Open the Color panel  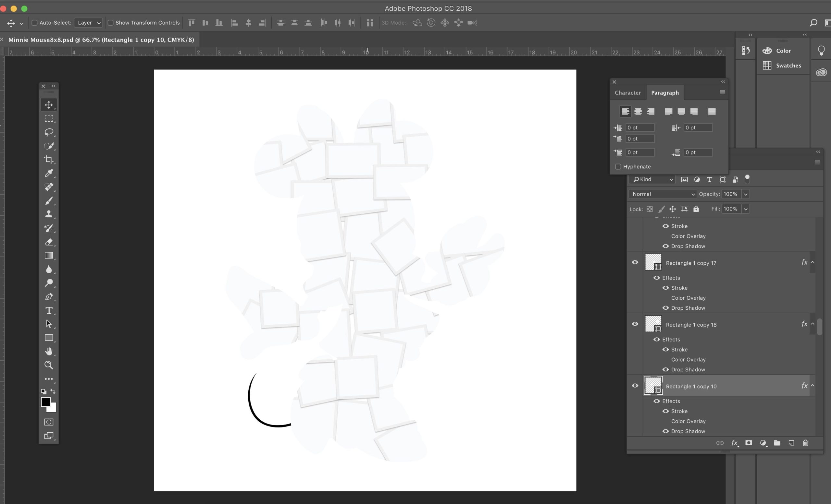point(777,51)
